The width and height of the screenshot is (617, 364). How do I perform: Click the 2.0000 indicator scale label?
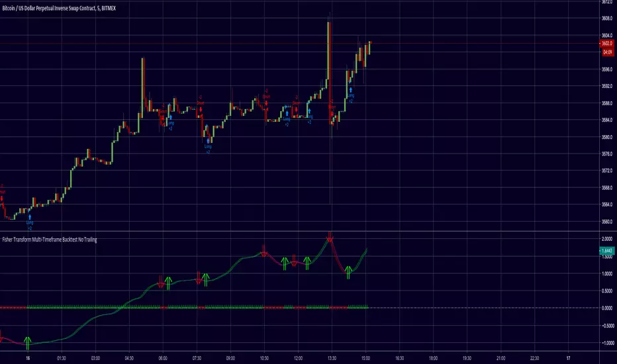tap(607, 239)
